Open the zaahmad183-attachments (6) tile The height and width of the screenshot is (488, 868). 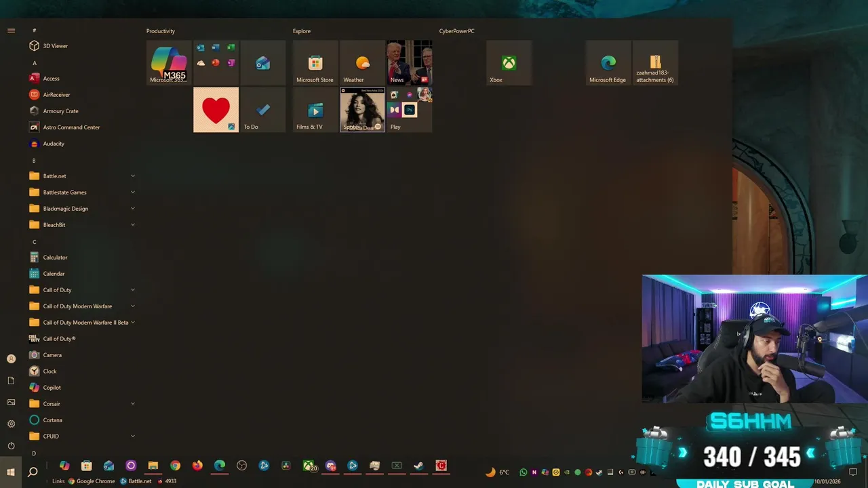coord(655,63)
